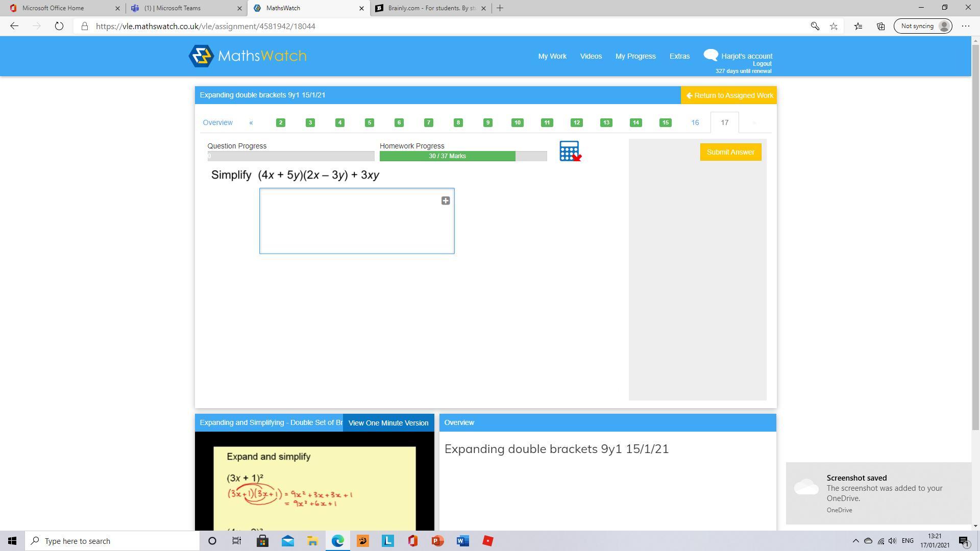Click the Logout link
980x551 pixels.
pos(762,64)
